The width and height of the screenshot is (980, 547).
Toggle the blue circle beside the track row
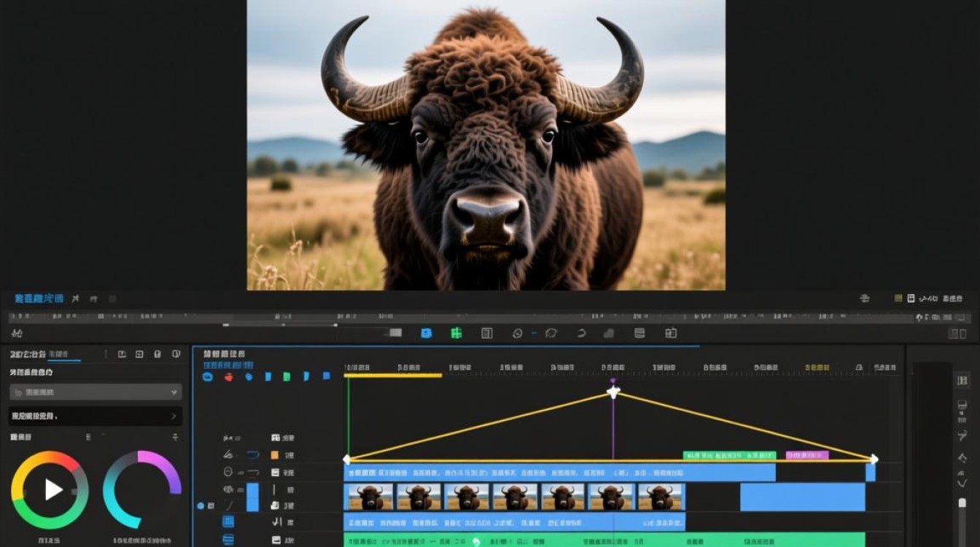tap(201, 505)
